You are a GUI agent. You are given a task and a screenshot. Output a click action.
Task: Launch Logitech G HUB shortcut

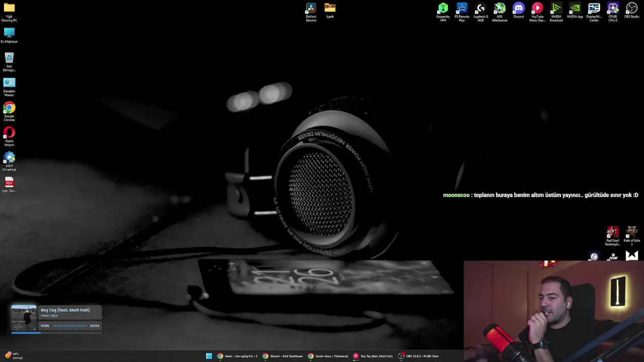coord(480,12)
